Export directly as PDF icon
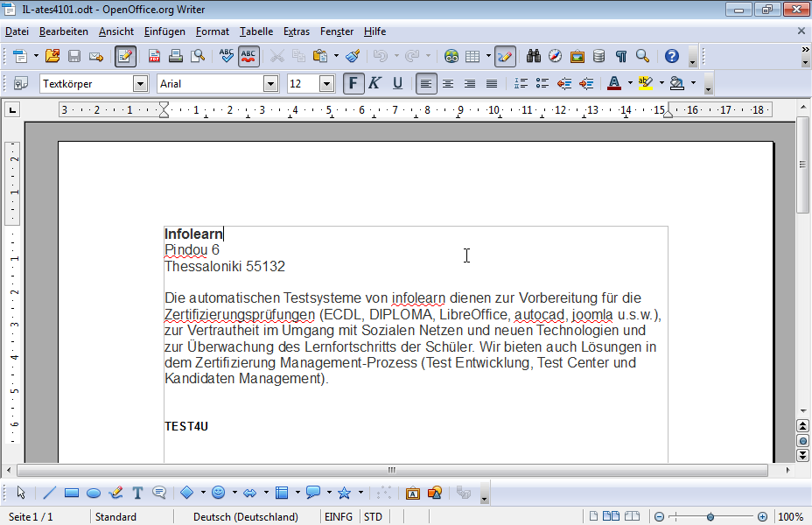 point(154,56)
